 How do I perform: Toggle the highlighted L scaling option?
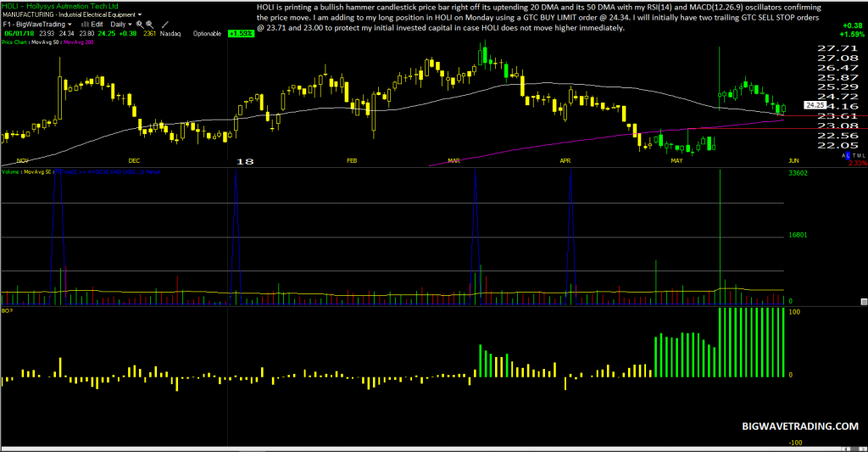(848, 156)
